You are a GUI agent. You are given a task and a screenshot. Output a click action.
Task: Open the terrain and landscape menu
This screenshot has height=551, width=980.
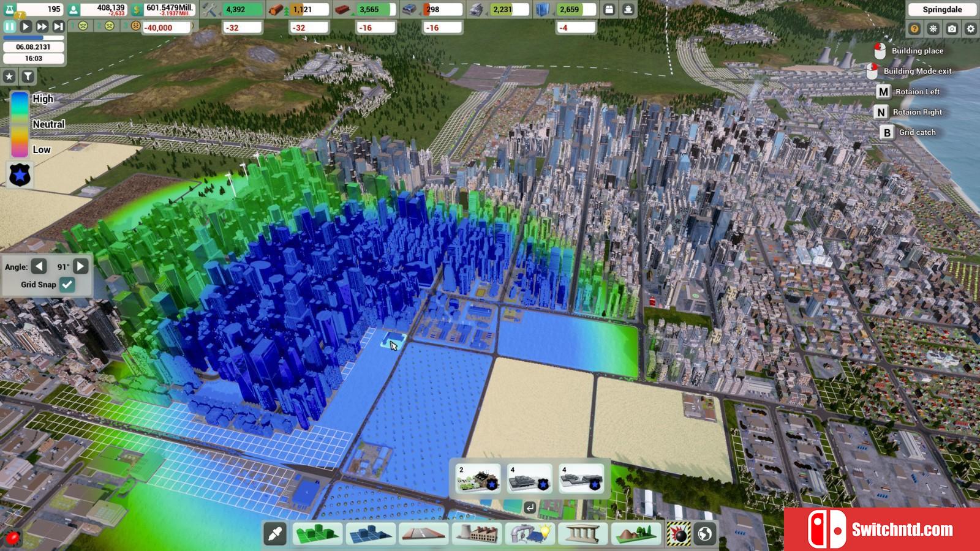[x=636, y=534]
